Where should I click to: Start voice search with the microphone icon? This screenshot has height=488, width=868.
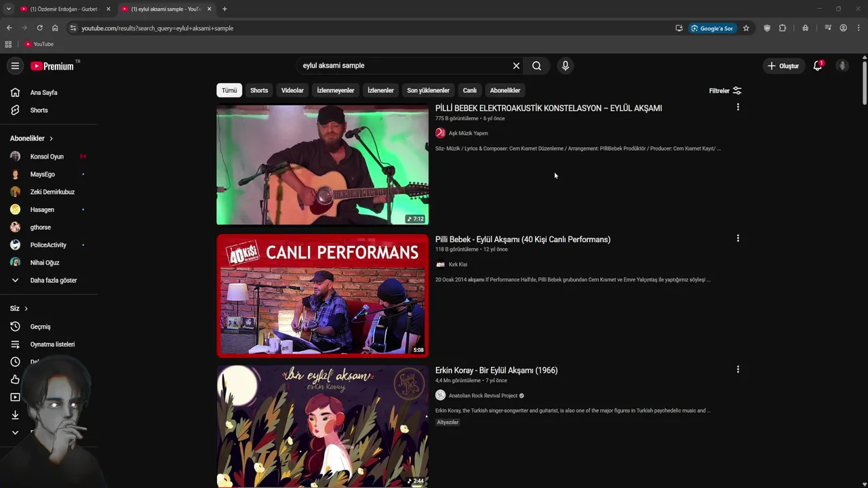tap(566, 66)
